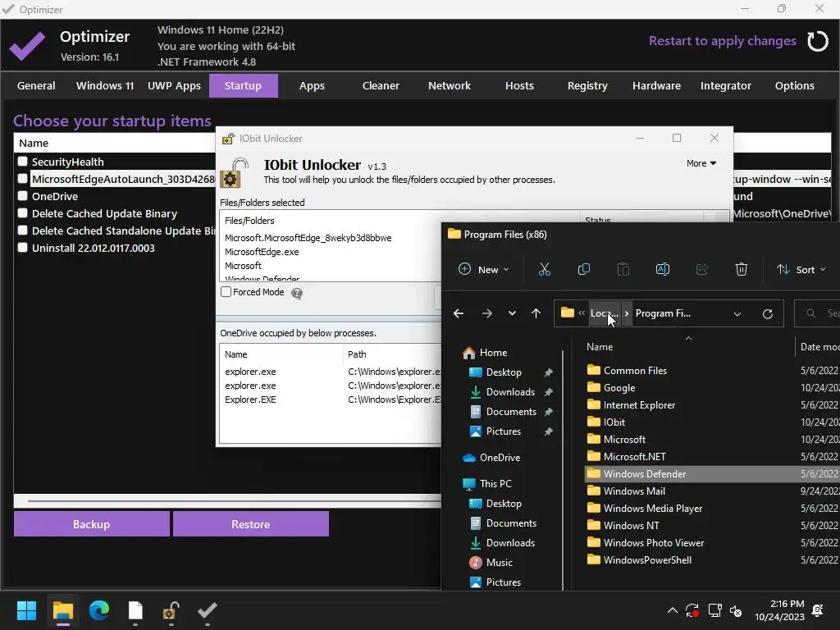
Task: Open Microsoft Edge from the taskbar
Action: (99, 610)
